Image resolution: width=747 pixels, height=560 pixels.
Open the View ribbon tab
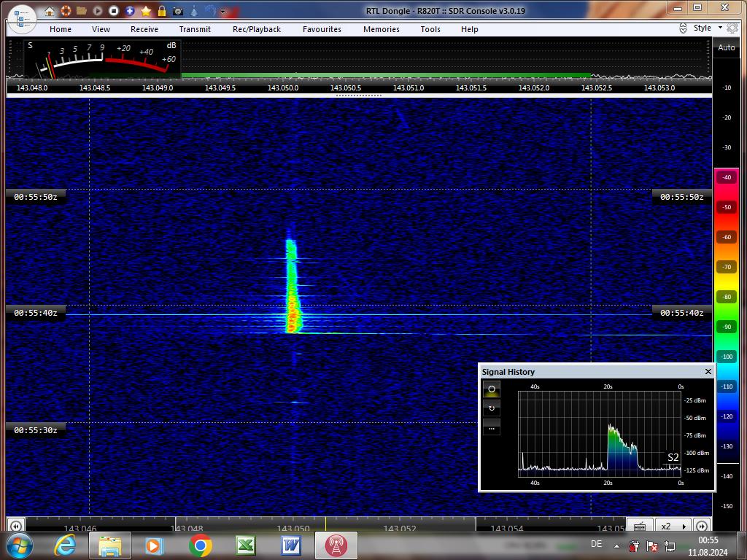[x=101, y=29]
